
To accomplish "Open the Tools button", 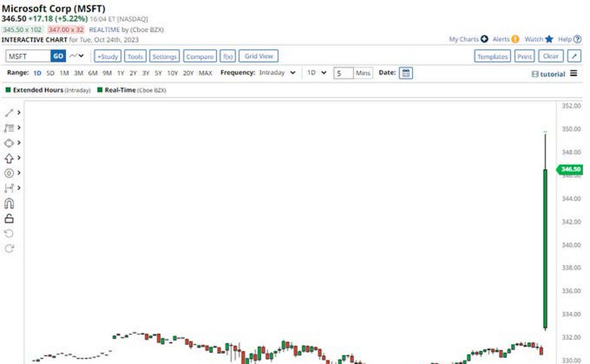I will tap(135, 56).
